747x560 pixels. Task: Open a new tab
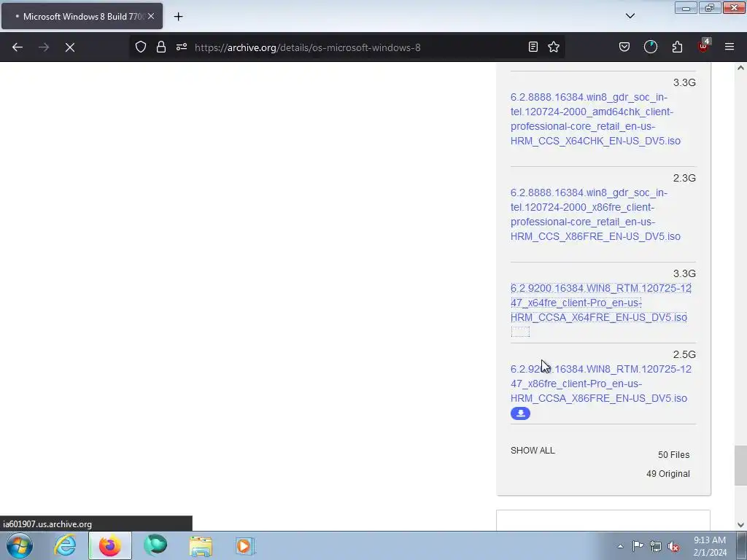(178, 17)
